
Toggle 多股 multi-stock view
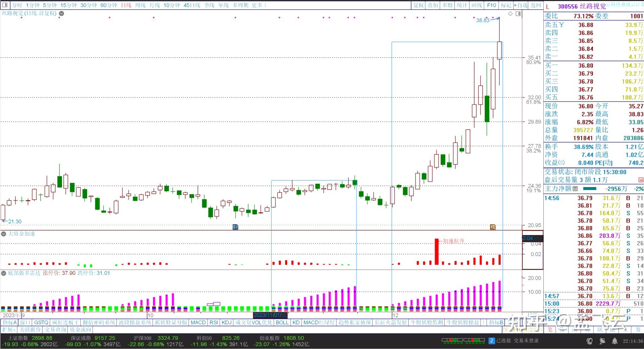coord(447,5)
